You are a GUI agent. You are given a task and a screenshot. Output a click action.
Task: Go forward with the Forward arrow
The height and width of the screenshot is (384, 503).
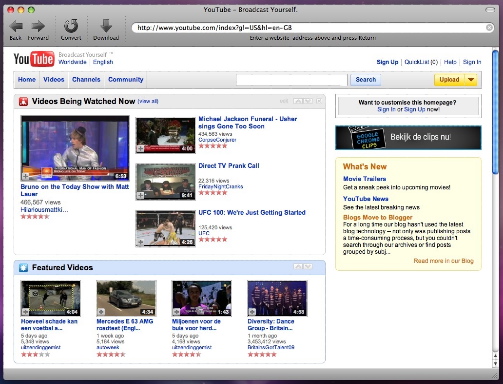pos(38,26)
